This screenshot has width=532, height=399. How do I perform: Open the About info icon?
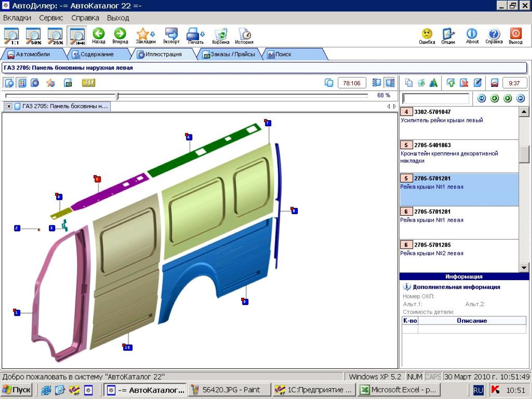472,36
